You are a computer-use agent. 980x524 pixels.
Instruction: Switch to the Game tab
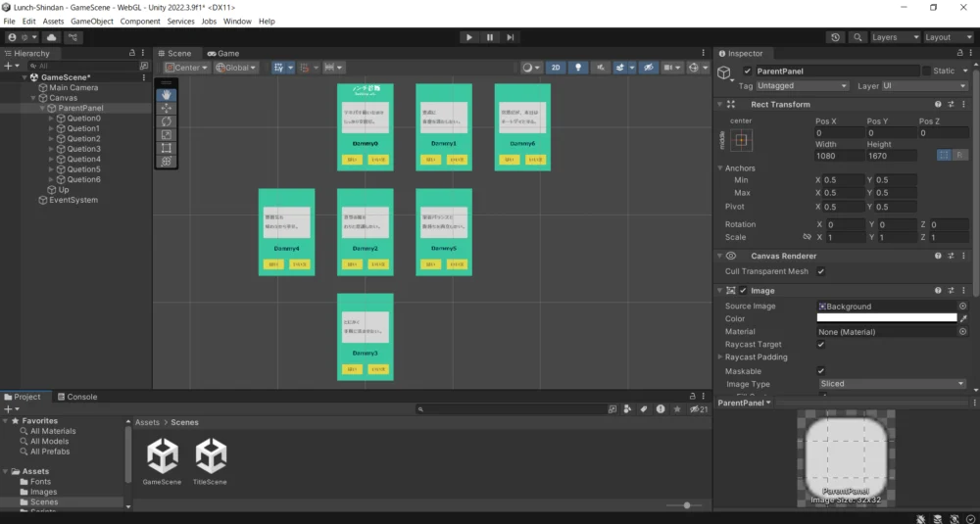(223, 54)
